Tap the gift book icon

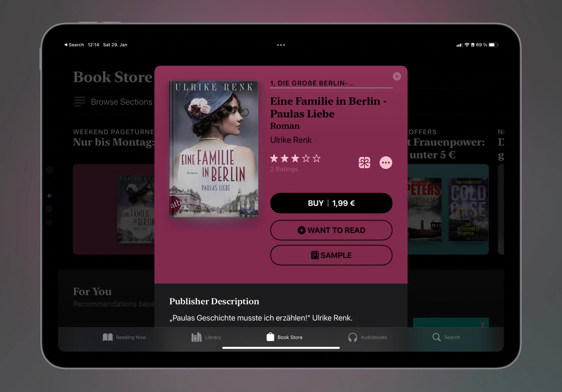pos(364,163)
